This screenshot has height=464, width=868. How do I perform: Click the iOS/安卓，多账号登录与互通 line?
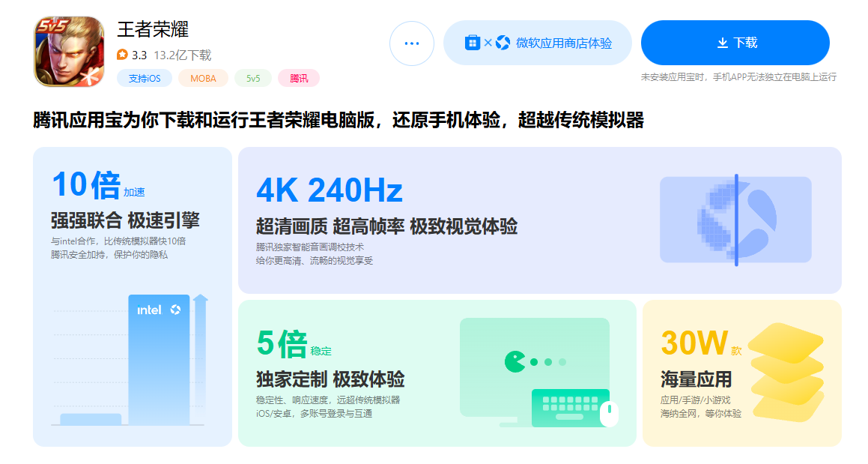pos(314,414)
